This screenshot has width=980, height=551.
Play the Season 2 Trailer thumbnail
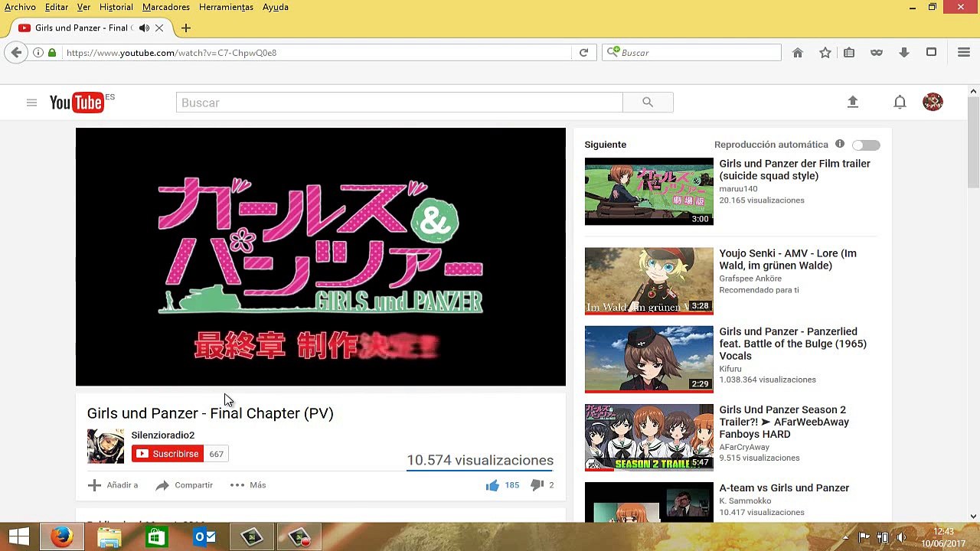click(x=648, y=438)
